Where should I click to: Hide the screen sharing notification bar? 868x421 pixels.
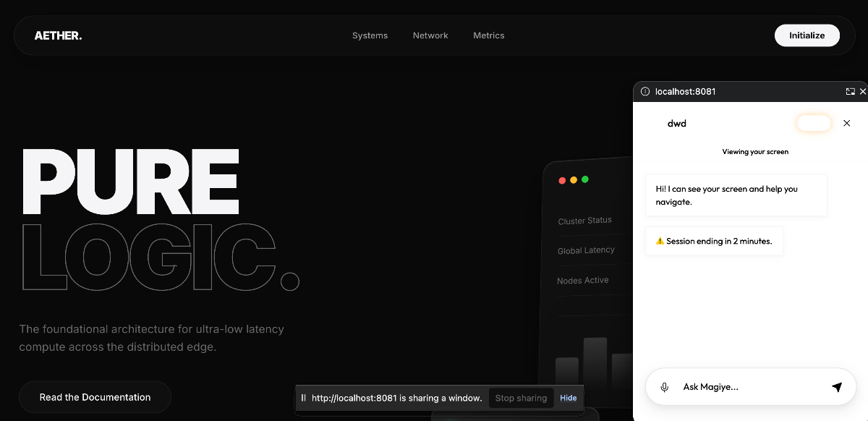click(569, 398)
